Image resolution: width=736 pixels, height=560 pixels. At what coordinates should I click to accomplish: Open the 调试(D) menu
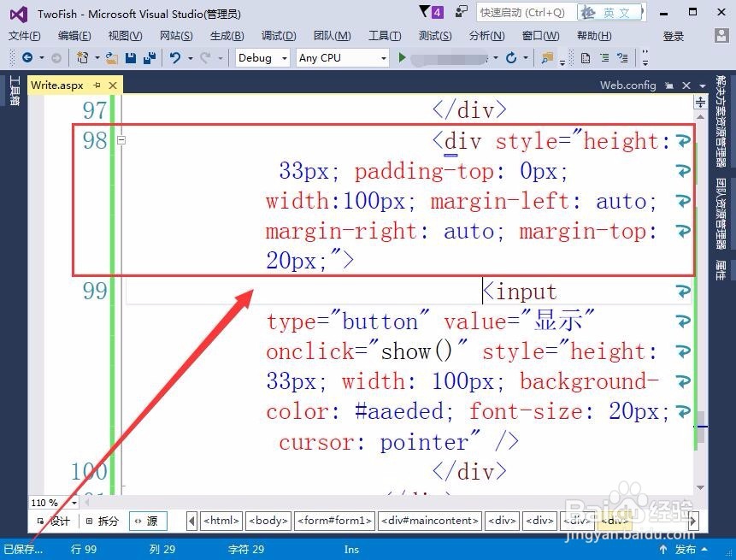pos(279,36)
